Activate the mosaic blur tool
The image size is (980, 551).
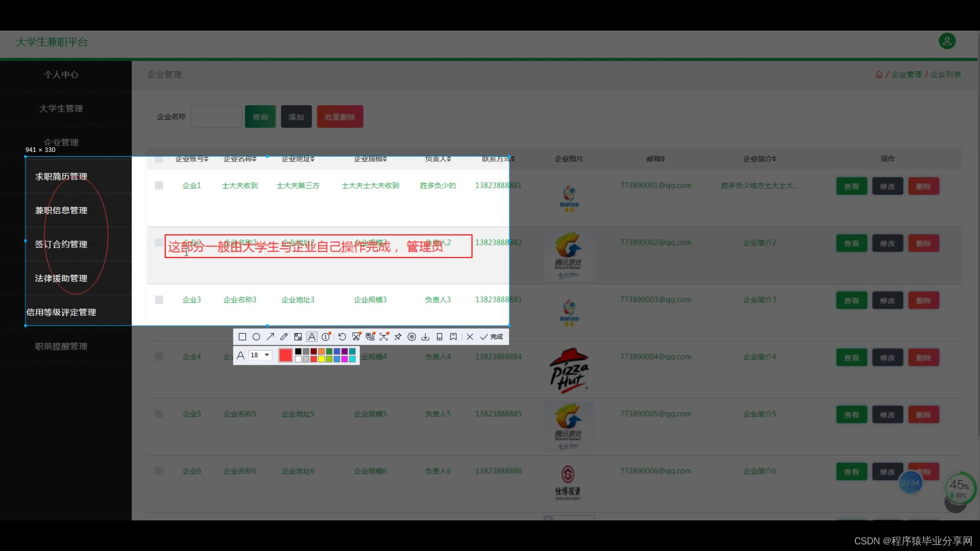(x=298, y=337)
